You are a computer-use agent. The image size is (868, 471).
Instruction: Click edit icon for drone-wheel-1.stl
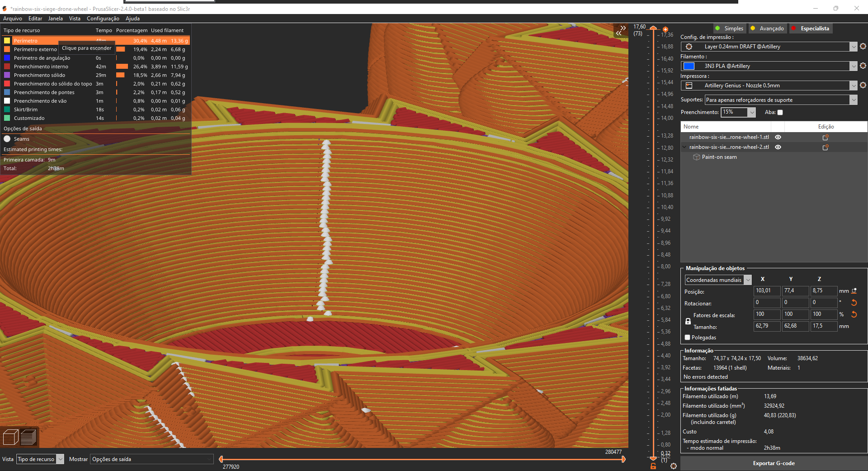(826, 137)
